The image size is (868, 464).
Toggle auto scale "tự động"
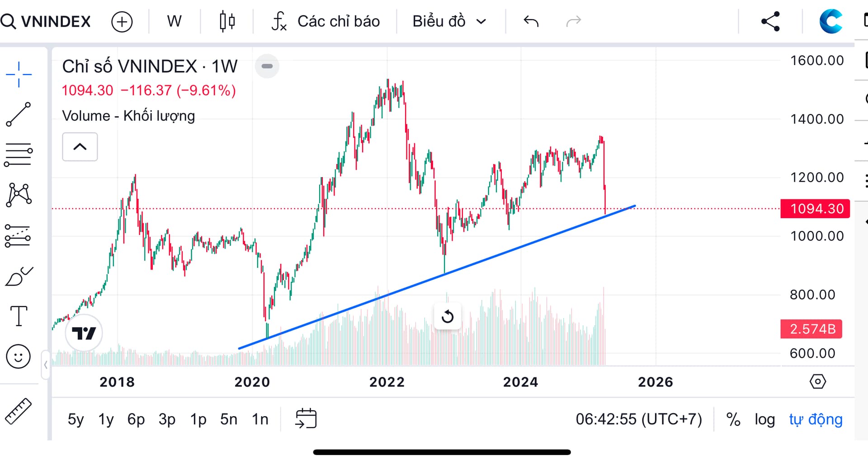816,419
